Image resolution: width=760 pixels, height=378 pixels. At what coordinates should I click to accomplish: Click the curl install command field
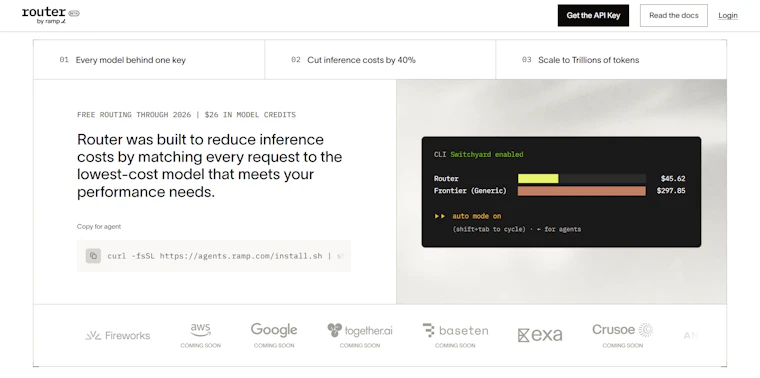tap(214, 256)
